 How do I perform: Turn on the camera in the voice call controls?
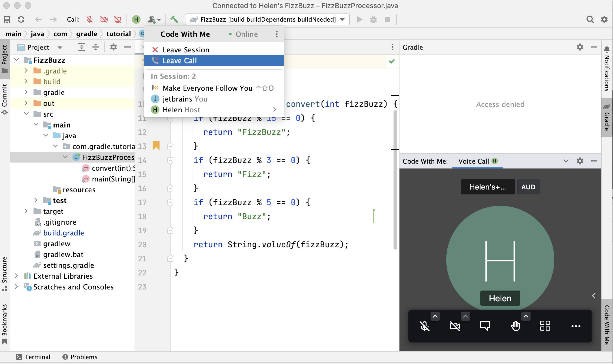point(455,326)
